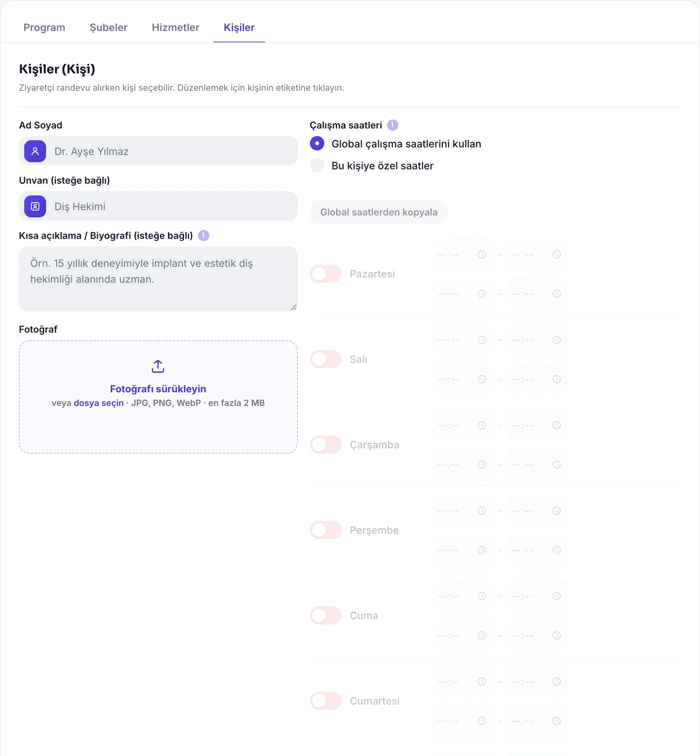Click the ID badge icon in Unvan field
The height and width of the screenshot is (756, 700).
35,206
